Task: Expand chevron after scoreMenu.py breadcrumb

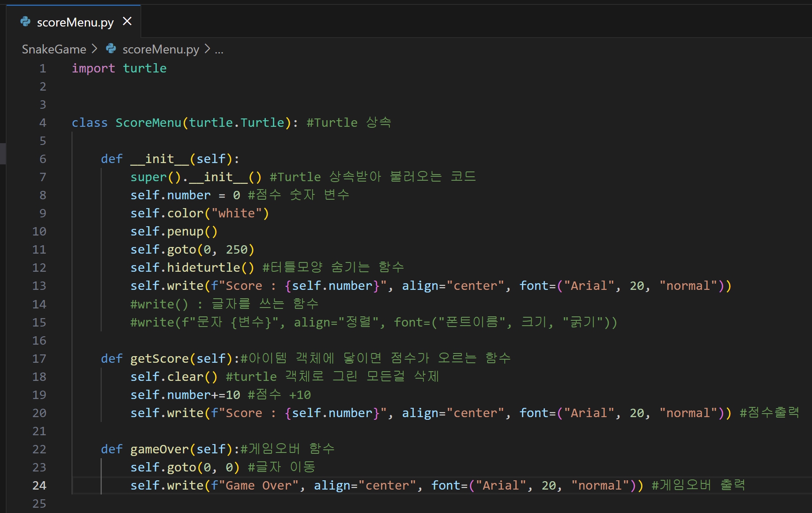Action: (207, 49)
